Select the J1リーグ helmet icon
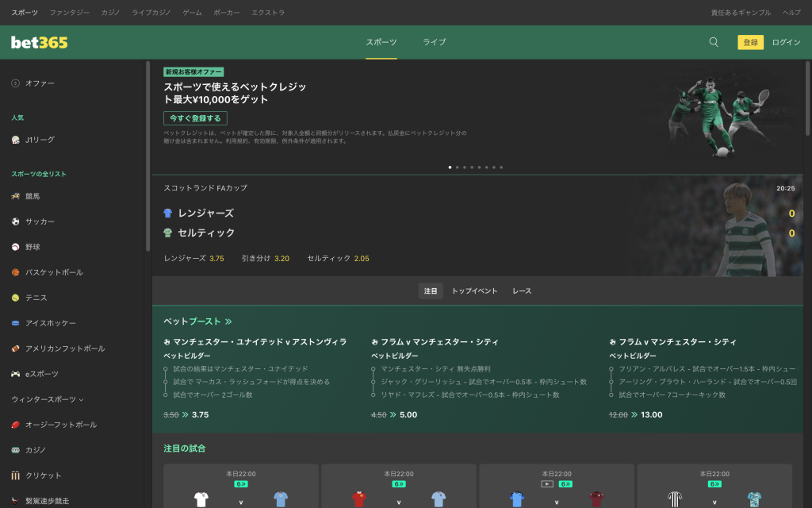 16,140
